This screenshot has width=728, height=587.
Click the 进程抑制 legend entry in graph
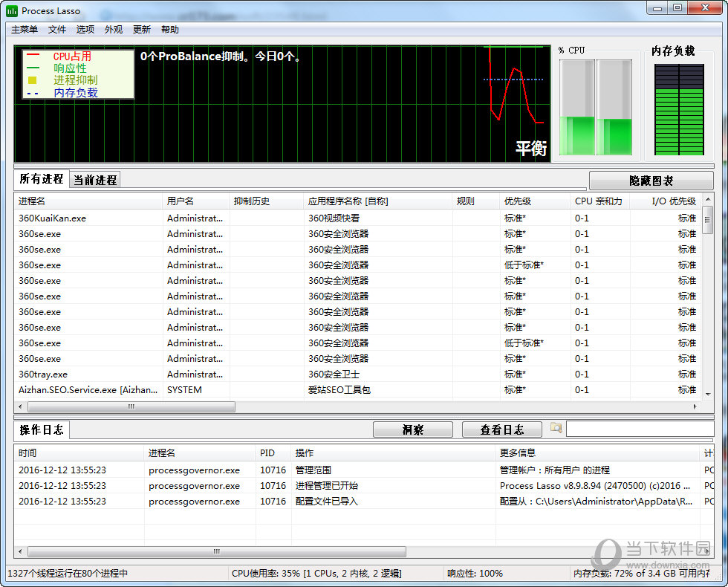click(75, 80)
